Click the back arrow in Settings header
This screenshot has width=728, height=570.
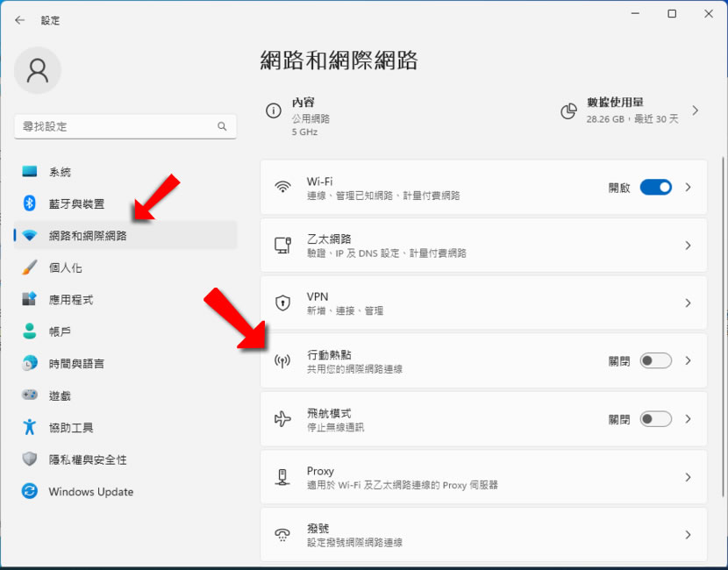tap(19, 20)
